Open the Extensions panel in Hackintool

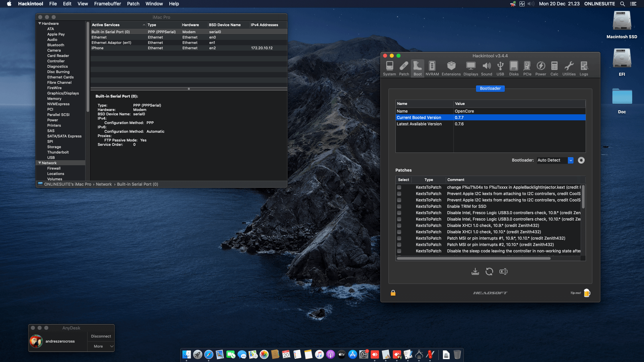pyautogui.click(x=451, y=68)
